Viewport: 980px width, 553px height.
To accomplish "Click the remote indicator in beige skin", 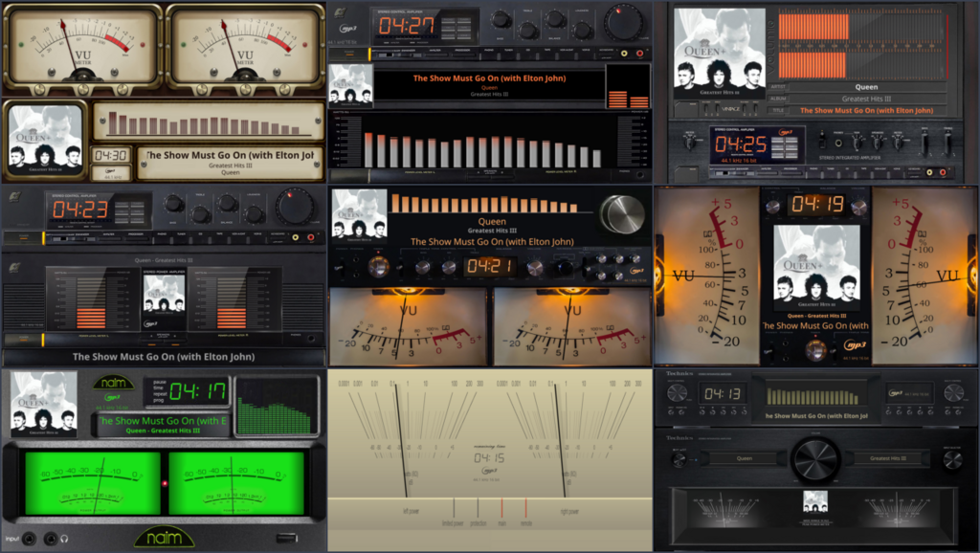I will point(525,511).
